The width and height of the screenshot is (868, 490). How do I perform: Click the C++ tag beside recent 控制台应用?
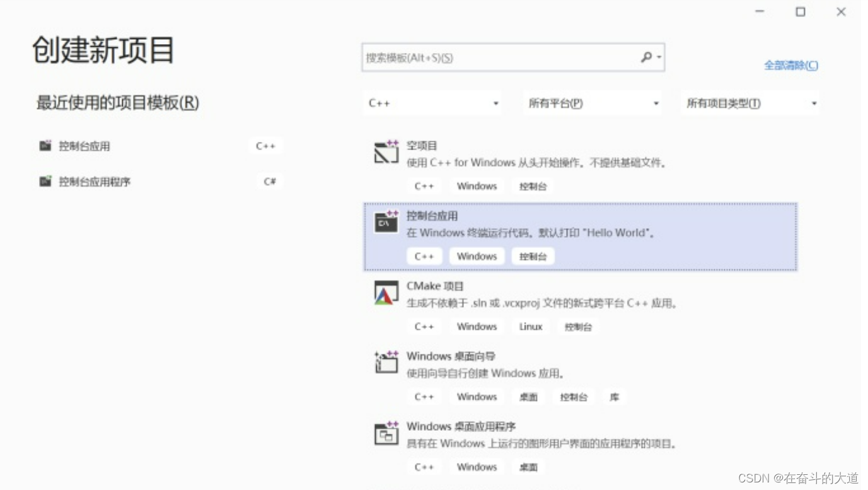[265, 146]
